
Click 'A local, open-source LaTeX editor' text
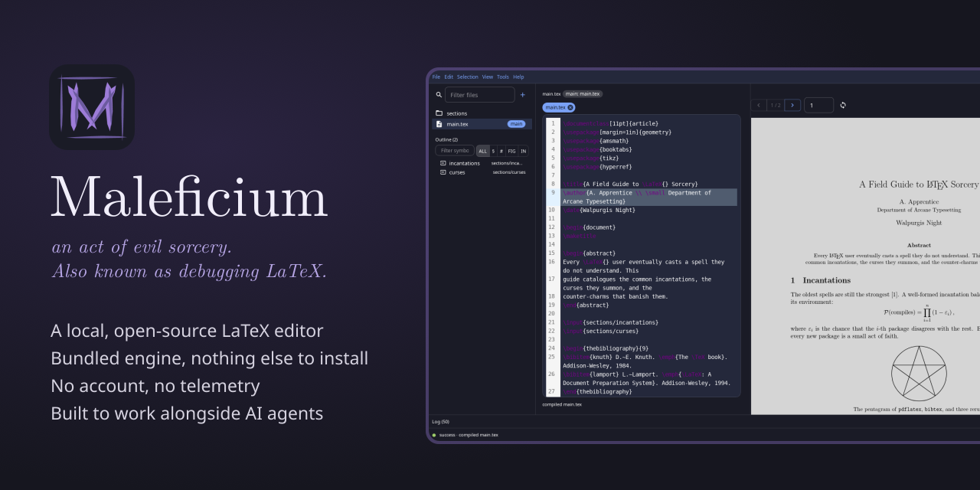187,331
